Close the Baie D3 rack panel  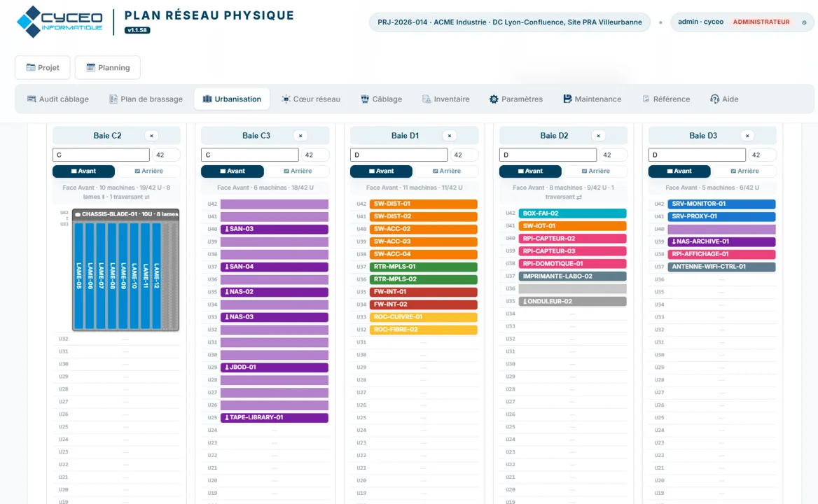(x=747, y=136)
